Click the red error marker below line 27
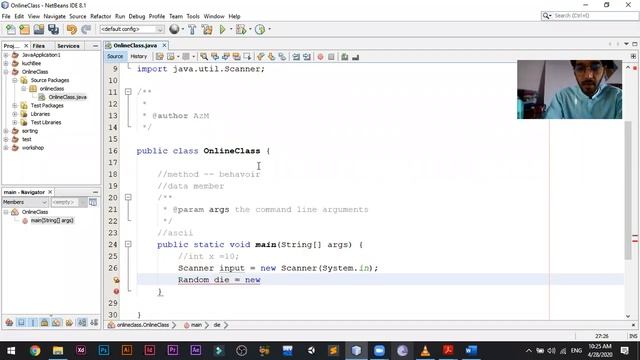 [x=116, y=291]
